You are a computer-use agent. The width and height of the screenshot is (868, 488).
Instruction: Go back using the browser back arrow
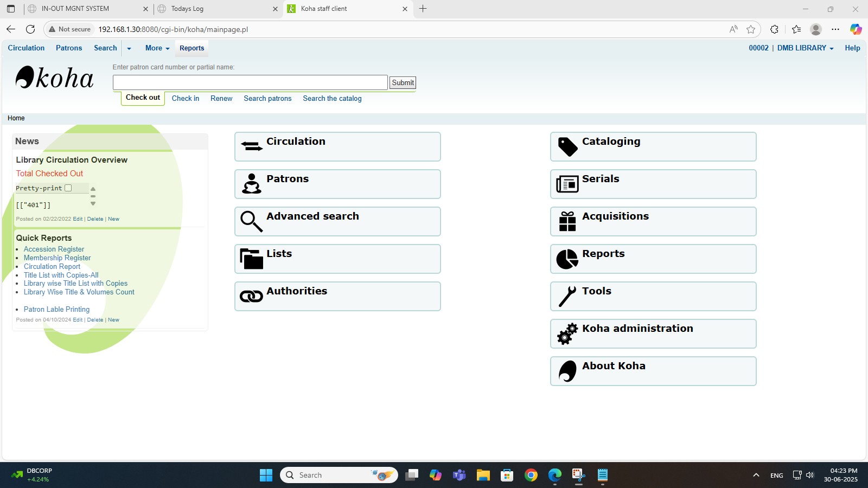coord(11,29)
